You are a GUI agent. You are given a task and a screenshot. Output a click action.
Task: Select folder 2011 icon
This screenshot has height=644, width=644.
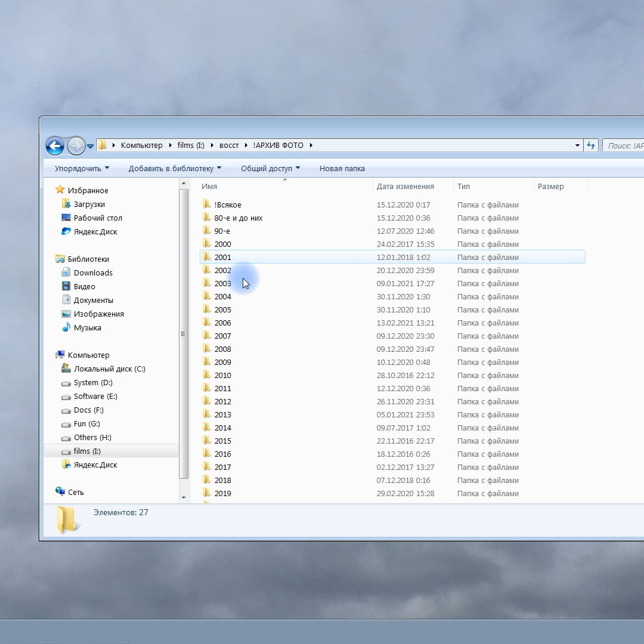point(207,388)
